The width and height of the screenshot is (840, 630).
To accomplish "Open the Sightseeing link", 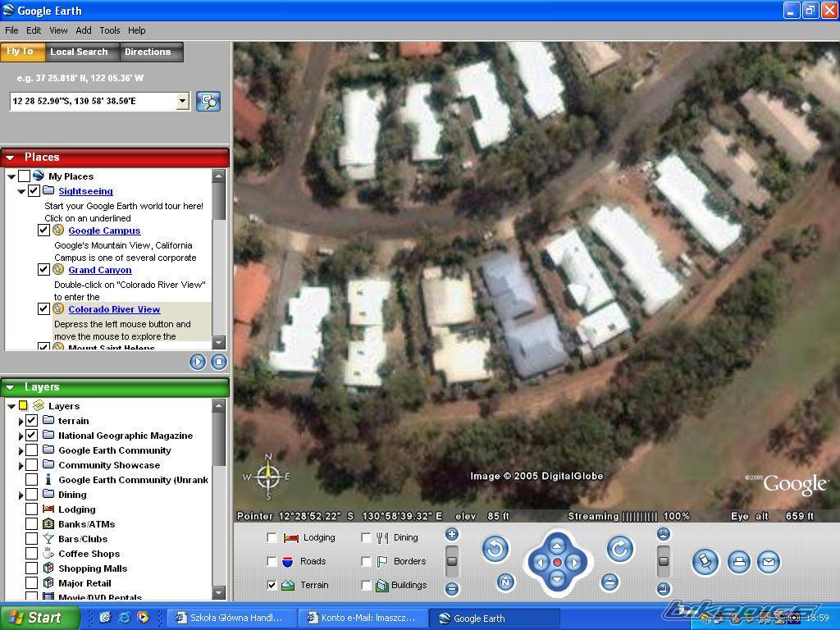I will 85,191.
